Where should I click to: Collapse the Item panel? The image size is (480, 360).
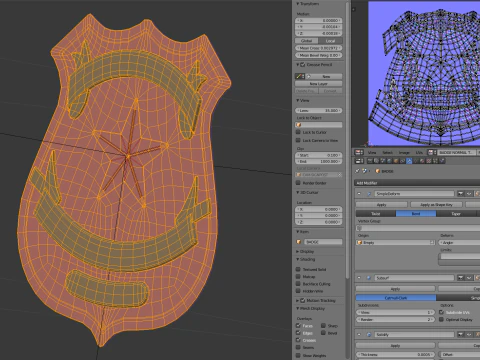coord(298,231)
